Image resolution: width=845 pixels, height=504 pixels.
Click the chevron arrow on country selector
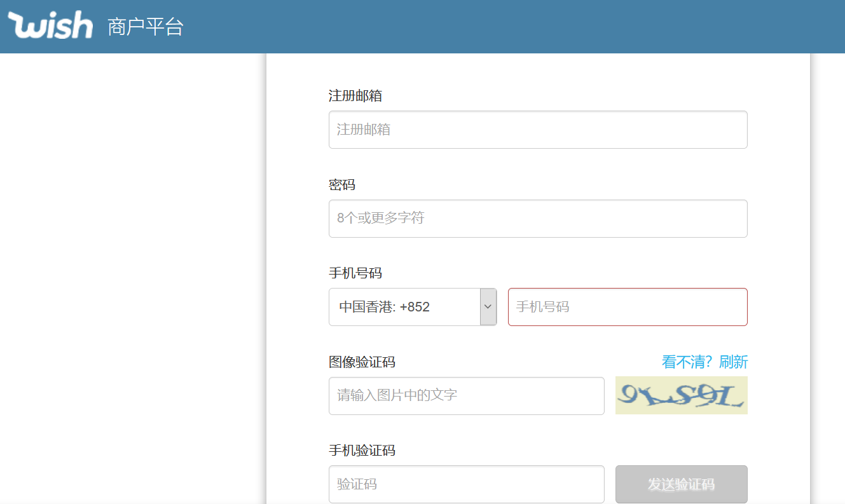tap(488, 306)
